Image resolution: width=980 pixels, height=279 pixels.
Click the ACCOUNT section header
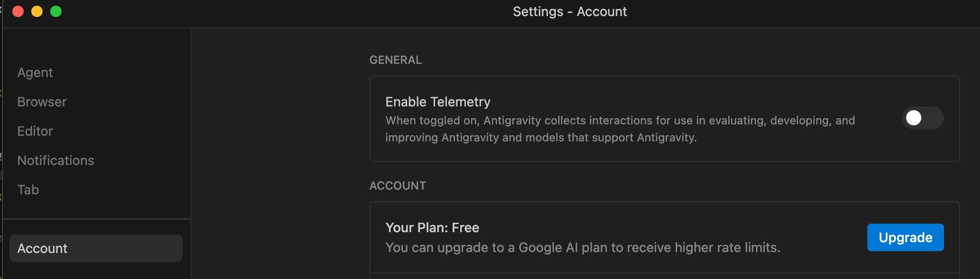(398, 186)
